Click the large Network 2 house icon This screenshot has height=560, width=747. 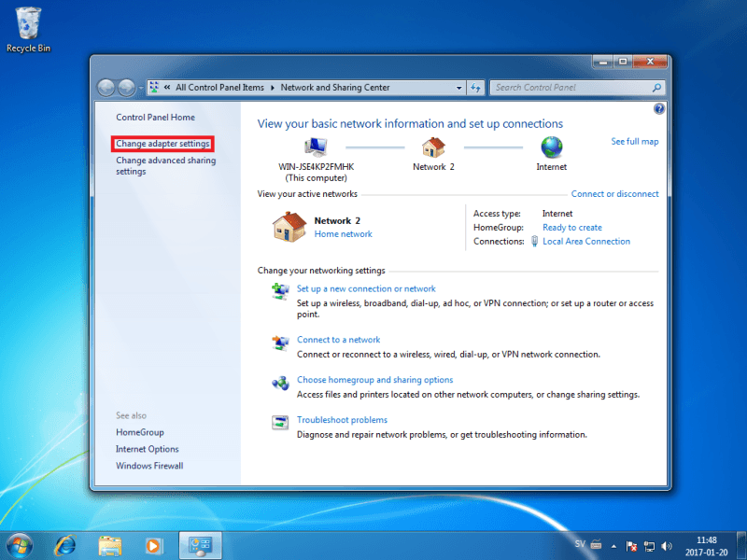(x=289, y=227)
